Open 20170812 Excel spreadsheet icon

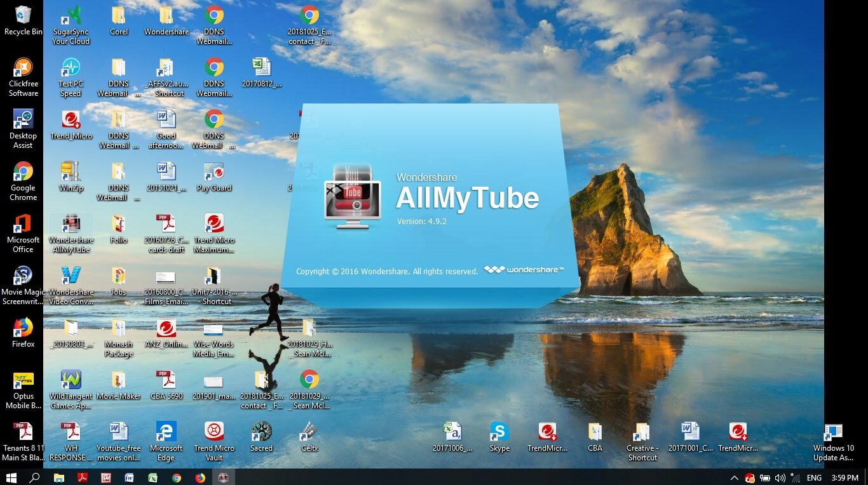tap(262, 73)
